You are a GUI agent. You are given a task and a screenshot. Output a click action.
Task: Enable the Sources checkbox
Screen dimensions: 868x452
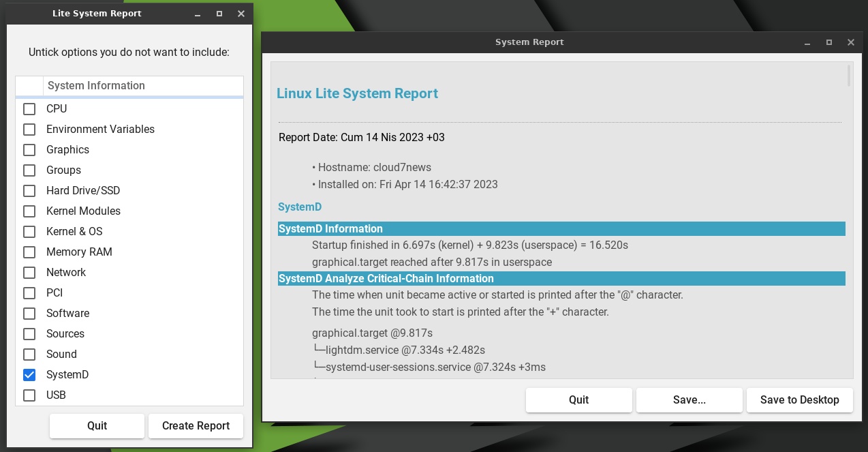coord(29,334)
